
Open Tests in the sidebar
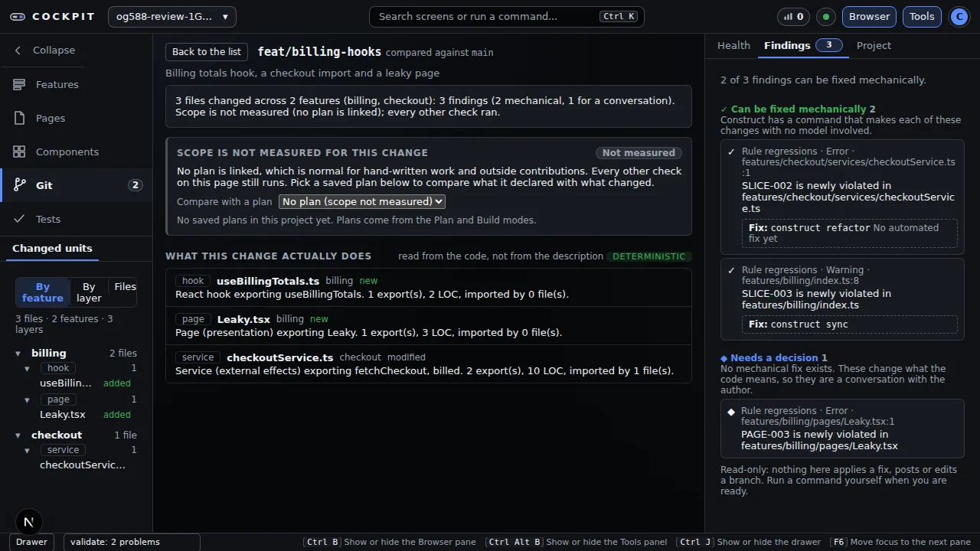77,219
